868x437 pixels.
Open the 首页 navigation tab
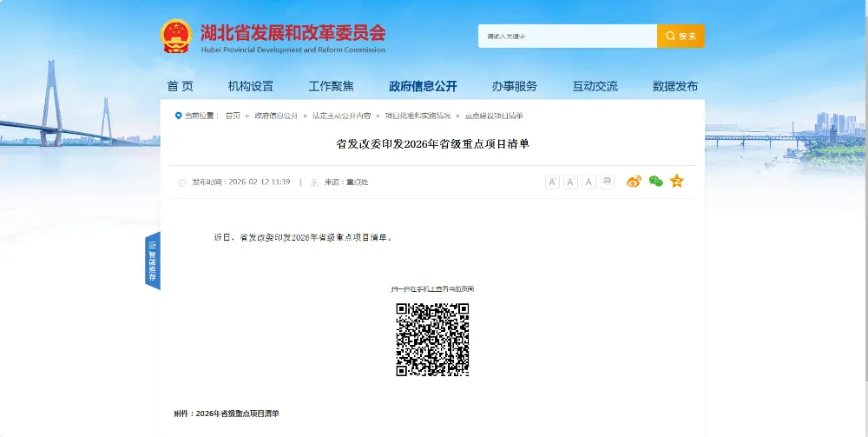180,86
